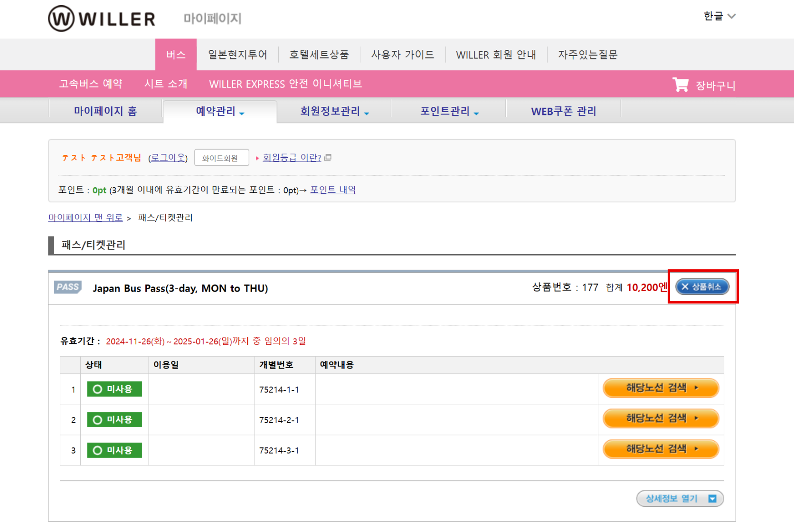This screenshot has height=532, width=794.
Task: Open the 사용자 가이드 tab
Action: [x=403, y=55]
